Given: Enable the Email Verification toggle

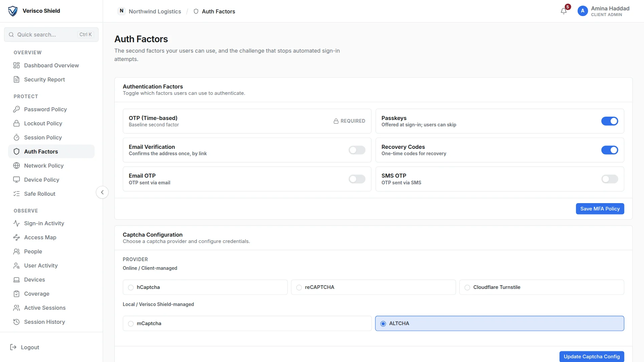Looking at the screenshot, I should click(x=357, y=150).
